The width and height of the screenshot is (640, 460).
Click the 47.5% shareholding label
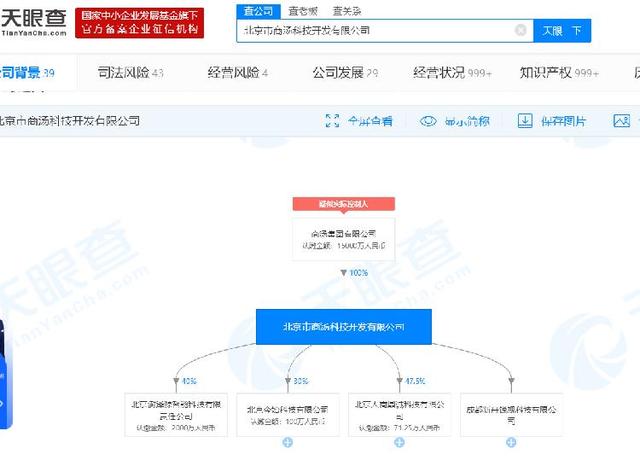coord(415,381)
